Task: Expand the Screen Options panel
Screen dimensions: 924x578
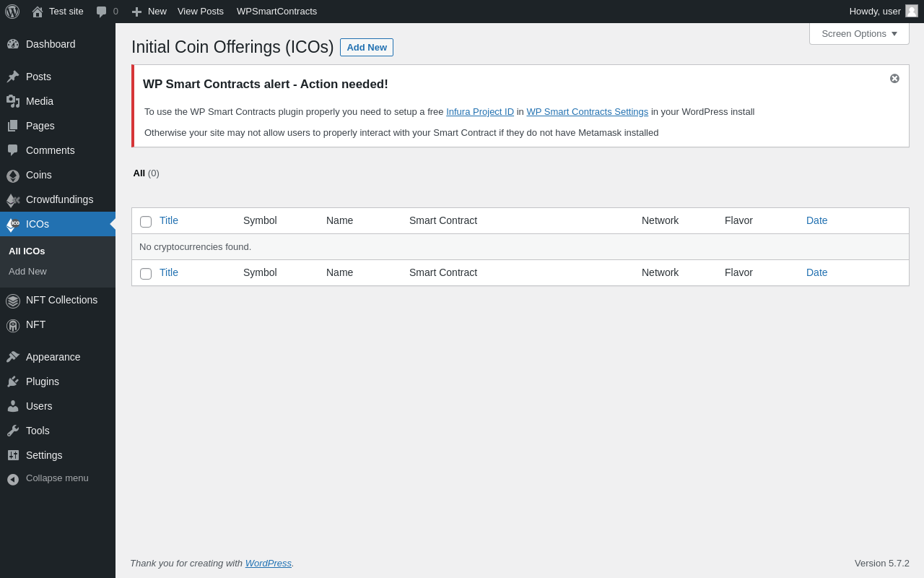Action: tap(859, 33)
